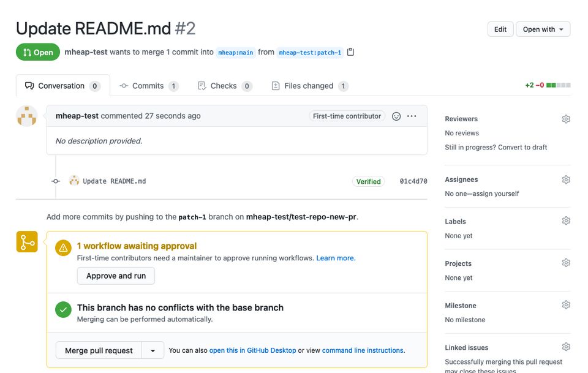Click 1 workflow awaiting approval heading
The image size is (588, 373).
coord(137,246)
